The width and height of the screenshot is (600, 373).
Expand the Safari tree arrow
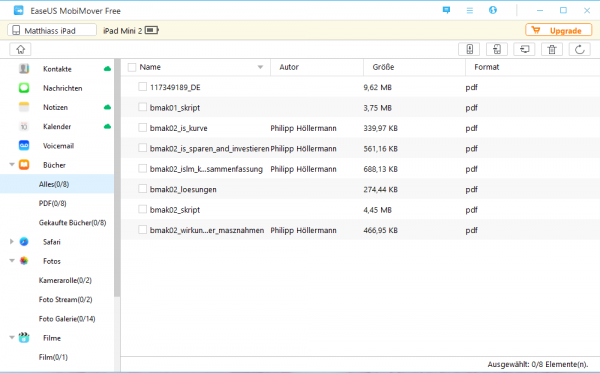click(12, 242)
